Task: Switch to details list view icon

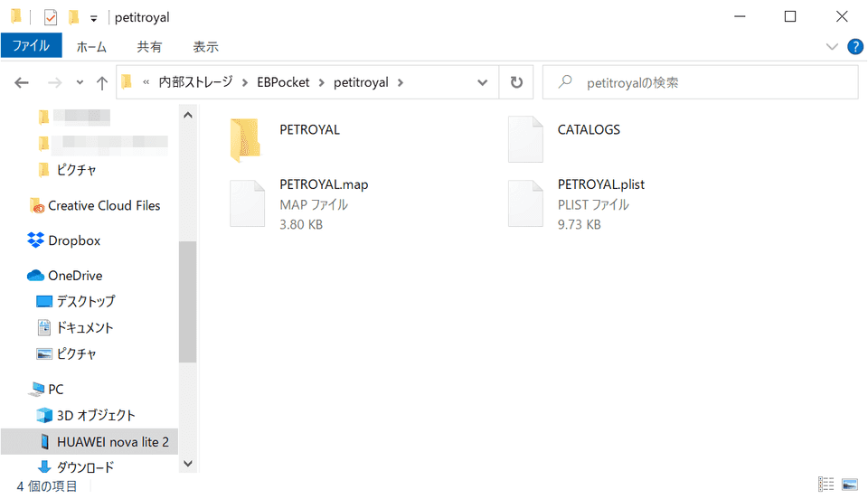Action: pos(826,484)
